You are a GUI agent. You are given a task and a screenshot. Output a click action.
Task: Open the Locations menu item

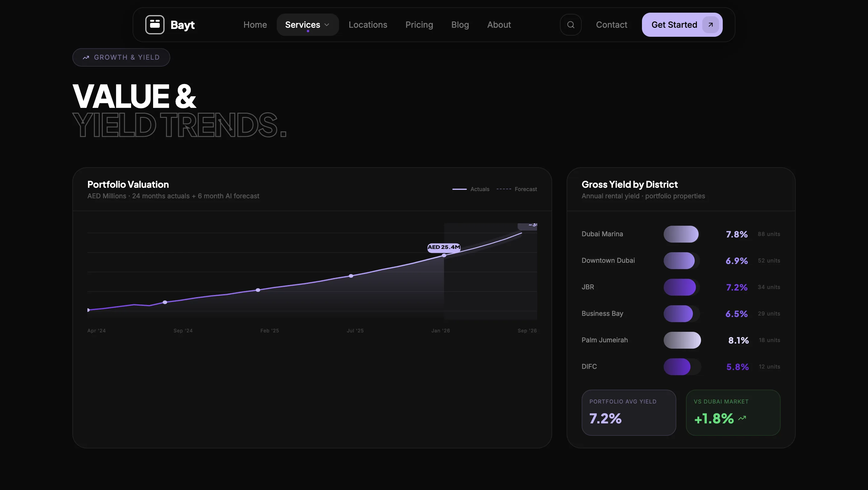pos(368,25)
